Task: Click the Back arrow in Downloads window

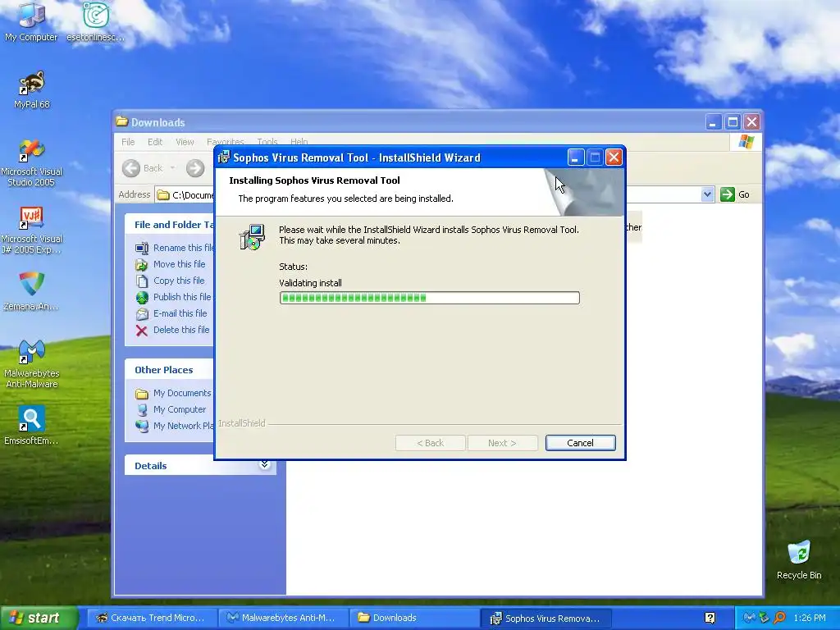Action: point(130,168)
